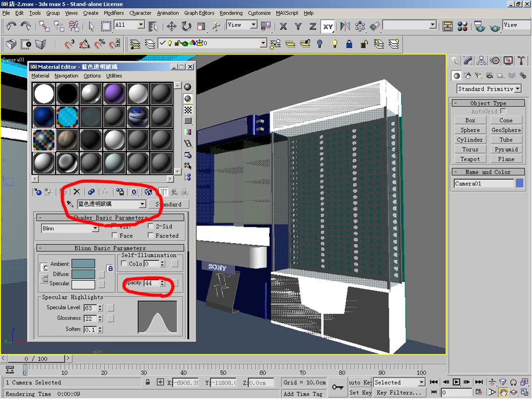The height and width of the screenshot is (399, 532).
Task: Click the Teapot primitive button
Action: [470, 159]
